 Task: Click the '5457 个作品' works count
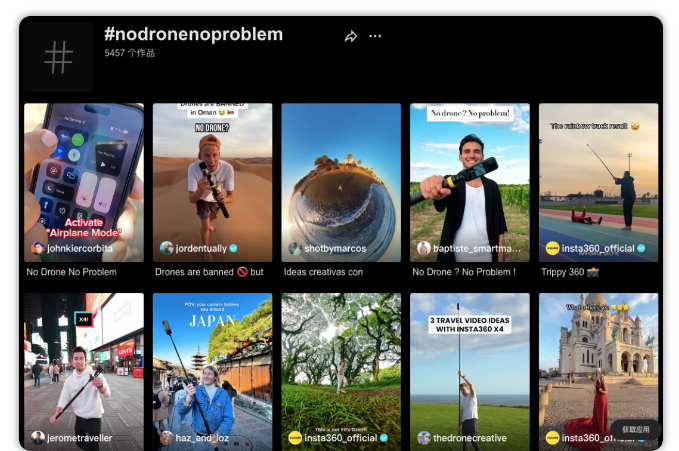(x=129, y=53)
